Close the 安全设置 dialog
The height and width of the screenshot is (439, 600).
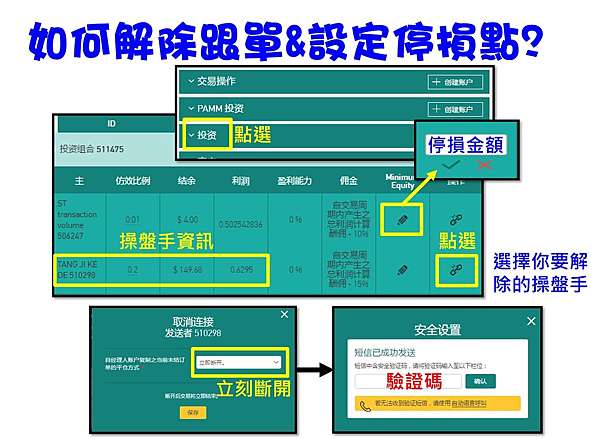(531, 321)
